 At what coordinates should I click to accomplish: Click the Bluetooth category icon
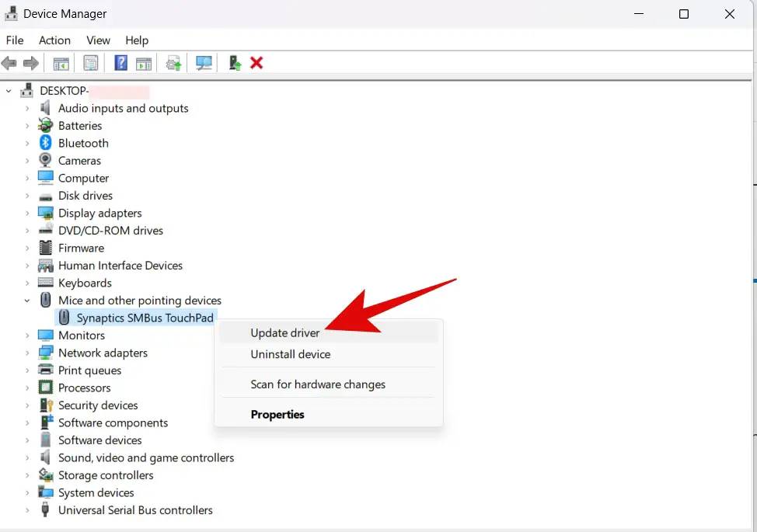tap(45, 143)
